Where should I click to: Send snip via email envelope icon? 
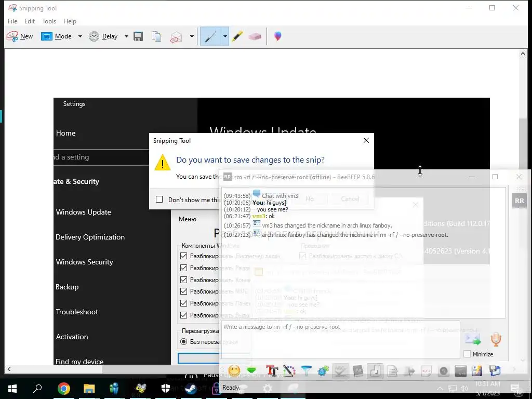pyautogui.click(x=176, y=36)
